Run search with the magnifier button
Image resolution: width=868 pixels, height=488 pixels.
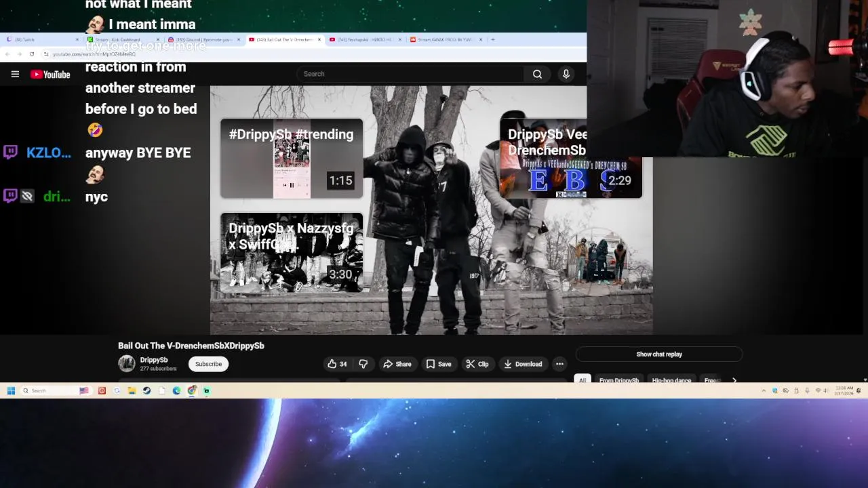[537, 74]
